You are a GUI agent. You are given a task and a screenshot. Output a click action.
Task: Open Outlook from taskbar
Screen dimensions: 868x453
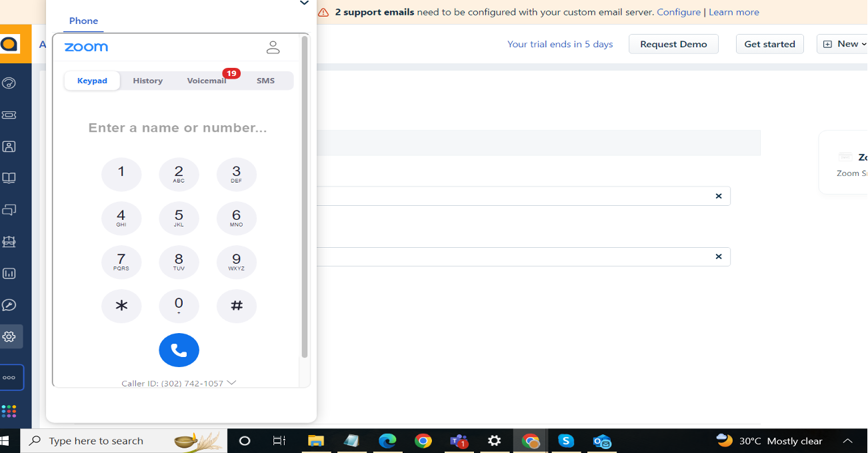coord(602,441)
